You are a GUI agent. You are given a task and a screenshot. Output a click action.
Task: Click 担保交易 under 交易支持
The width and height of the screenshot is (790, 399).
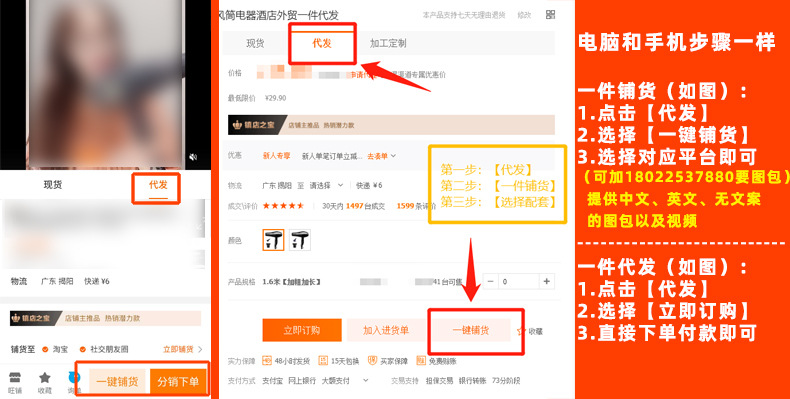pos(439,381)
